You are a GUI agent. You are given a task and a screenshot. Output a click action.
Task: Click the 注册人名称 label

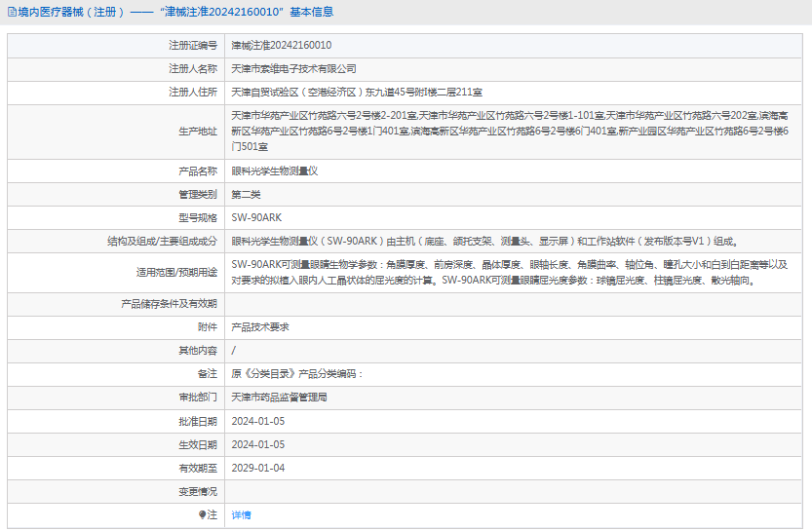tap(193, 69)
